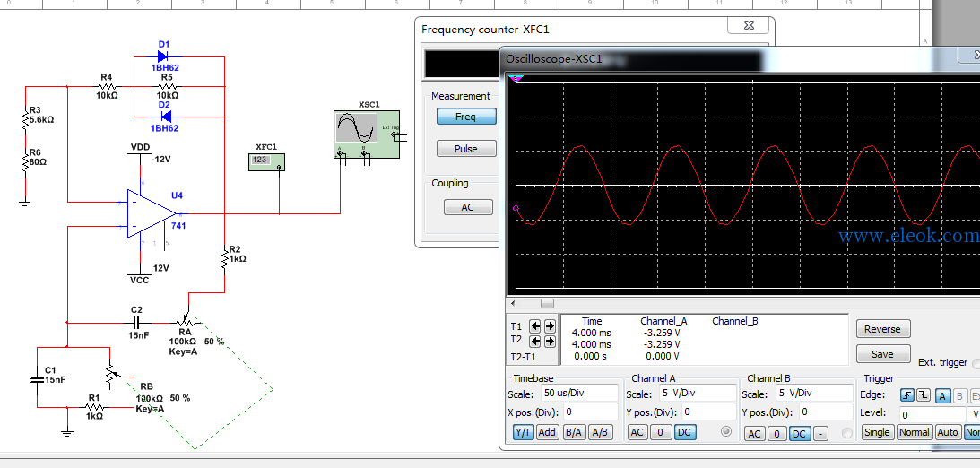Select diode D1 in schematic
This screenshot has height=468, width=980.
164,56
